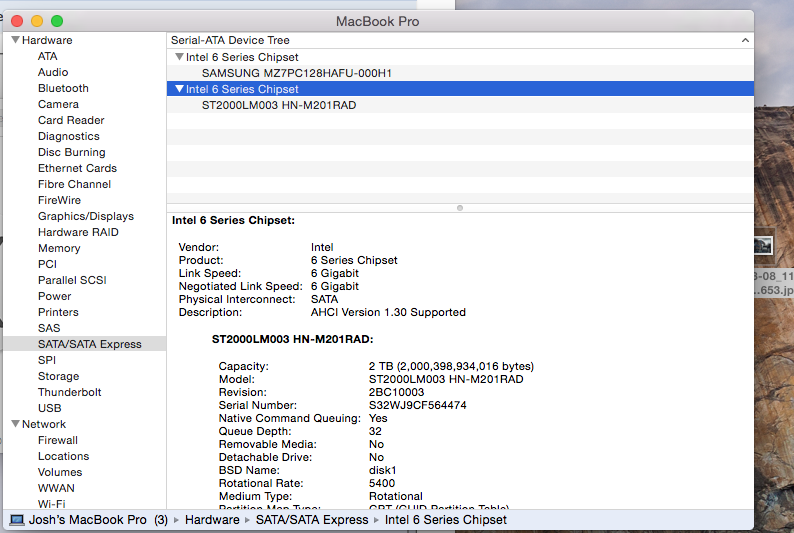794x533 pixels.
Task: Select Printers in the sidebar
Action: click(58, 312)
